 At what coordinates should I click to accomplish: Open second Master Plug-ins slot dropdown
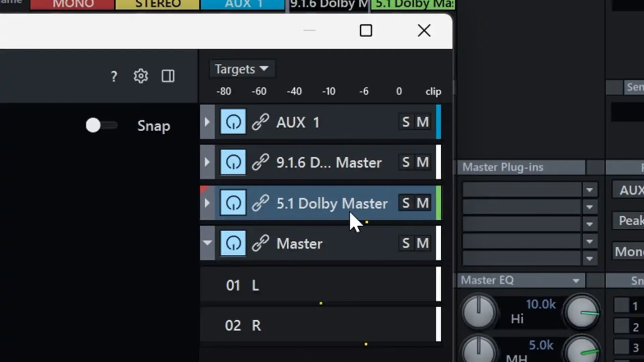589,207
